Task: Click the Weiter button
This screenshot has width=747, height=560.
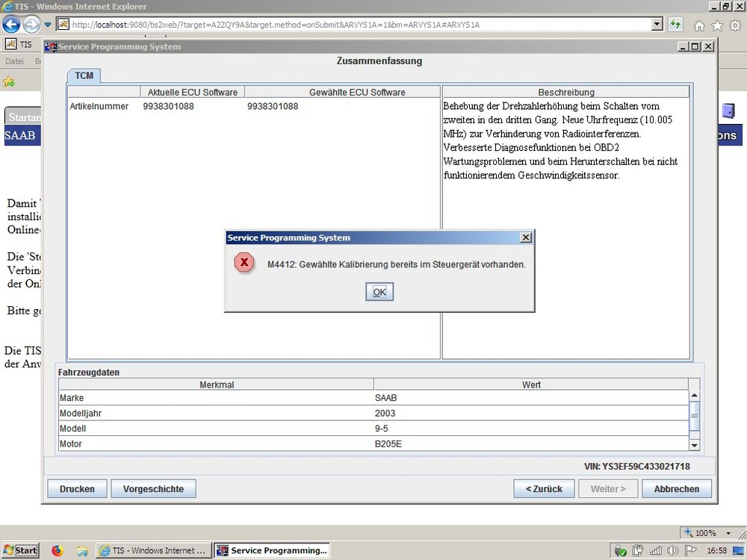Action: tap(608, 488)
